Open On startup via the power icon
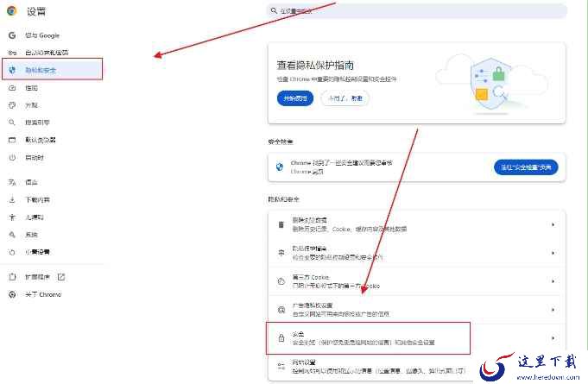Screen dimensions: 588x384 (x=12, y=157)
